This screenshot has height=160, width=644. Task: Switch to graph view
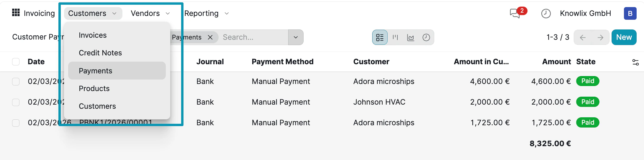411,37
